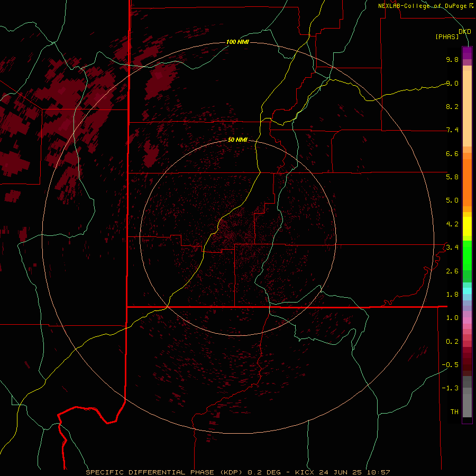Pick the bright green color bar segment
The width and height of the screenshot is (476, 476).
[467, 255]
